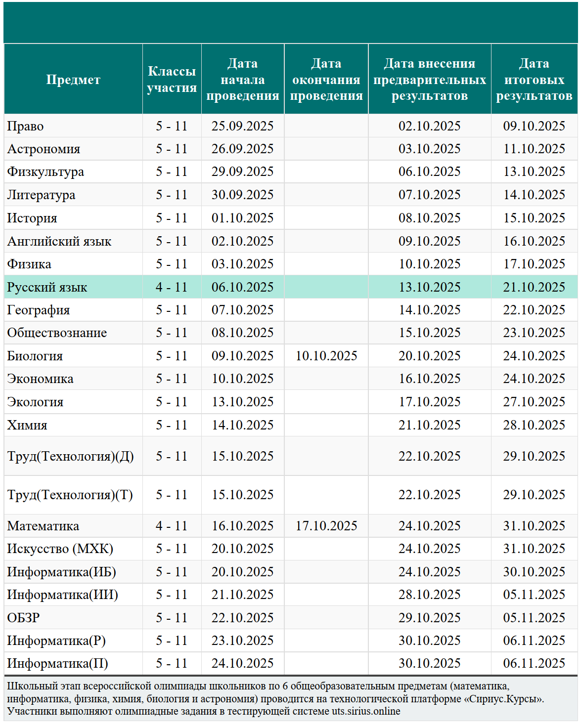Click the Предмет column header
The width and height of the screenshot is (580, 728).
73,80
